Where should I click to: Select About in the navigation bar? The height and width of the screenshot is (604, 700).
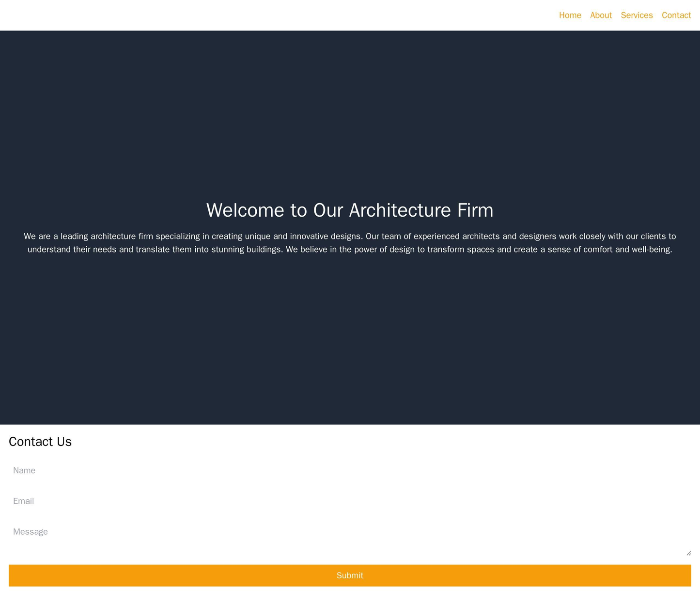tap(601, 15)
